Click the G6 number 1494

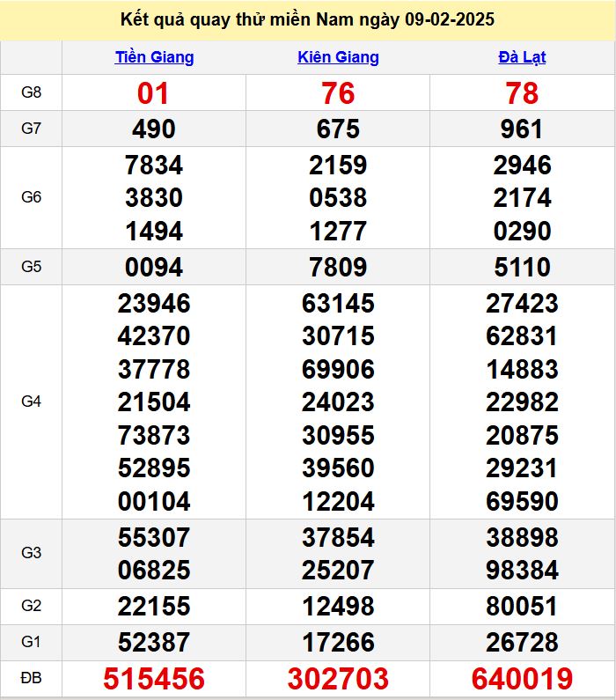click(154, 232)
